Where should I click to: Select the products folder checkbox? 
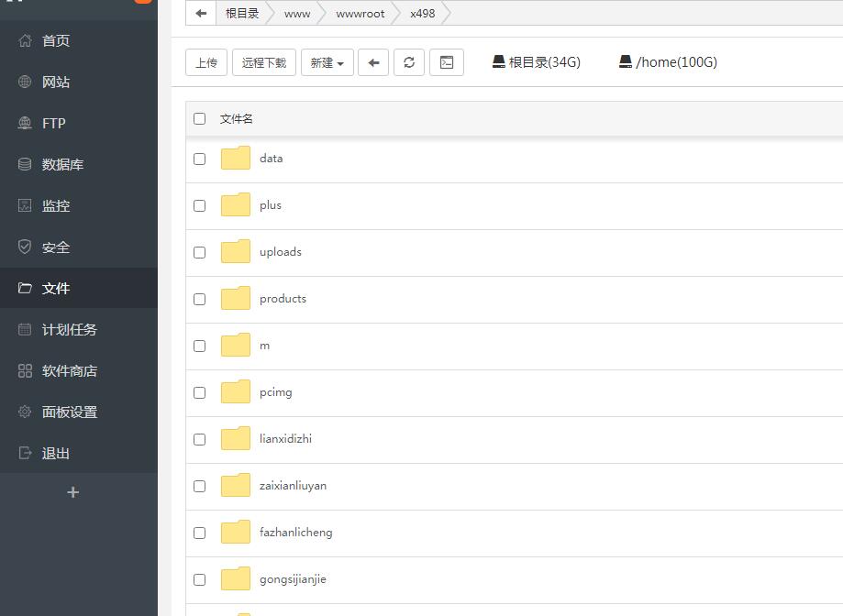[x=200, y=299]
